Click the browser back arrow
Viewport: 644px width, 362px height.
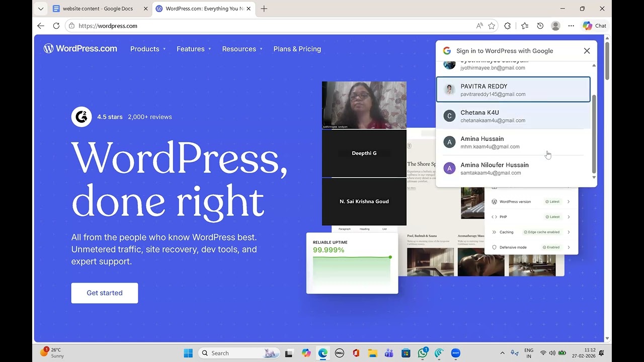coord(41,26)
